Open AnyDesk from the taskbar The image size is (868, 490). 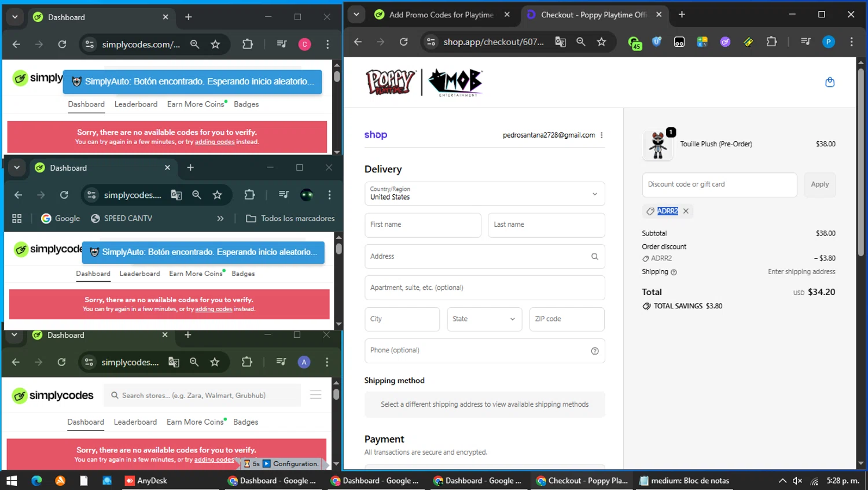click(x=146, y=481)
